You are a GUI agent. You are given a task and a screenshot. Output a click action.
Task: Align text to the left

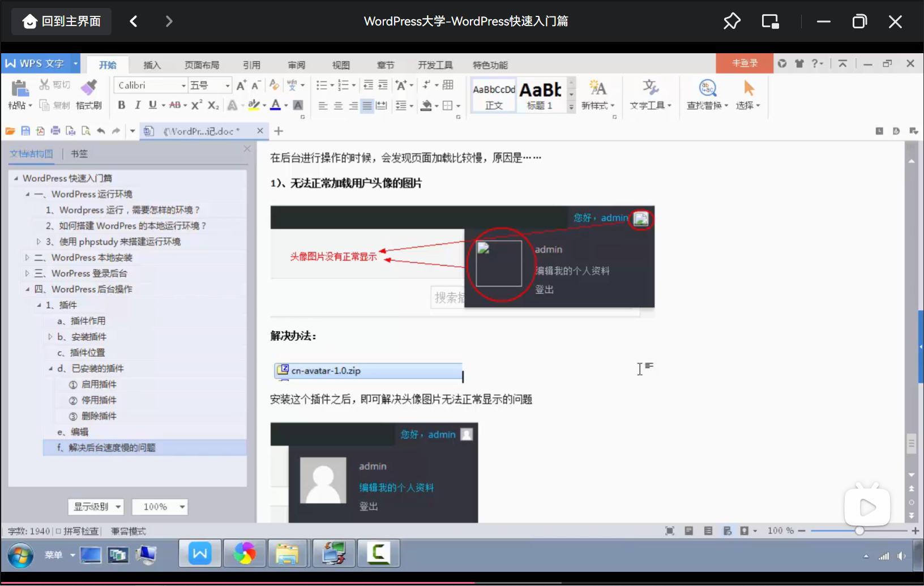323,105
